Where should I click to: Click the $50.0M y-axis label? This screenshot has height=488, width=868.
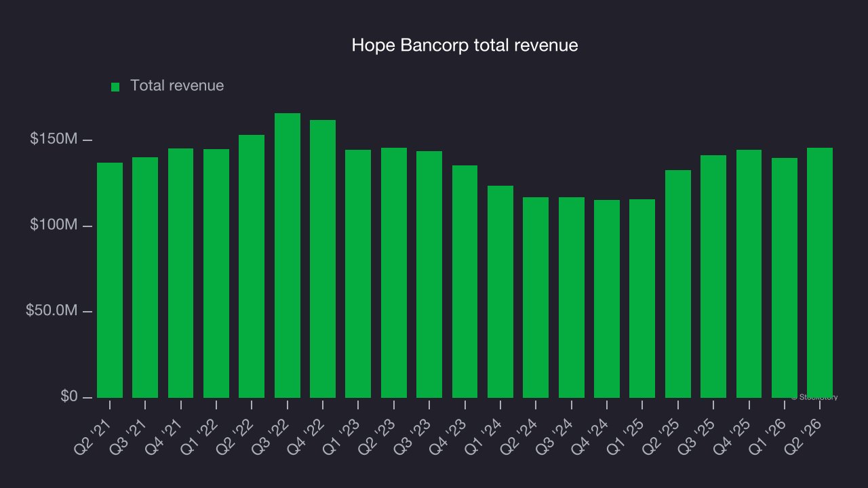coord(52,310)
